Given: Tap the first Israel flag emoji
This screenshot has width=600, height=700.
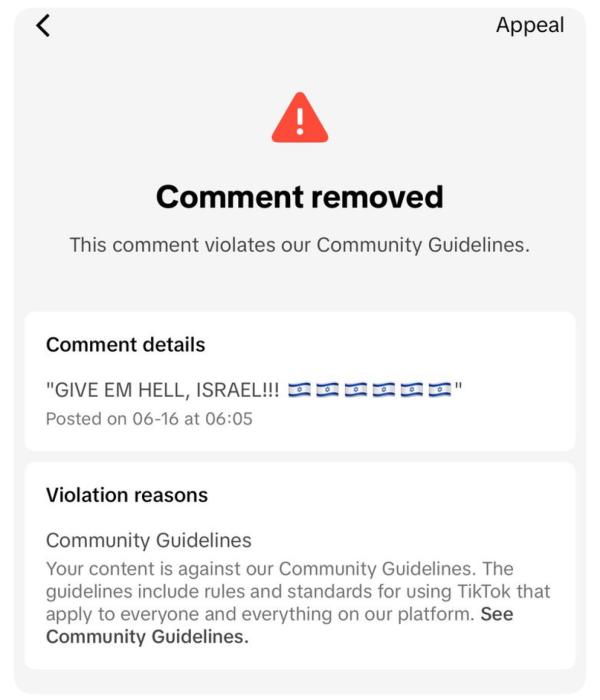Looking at the screenshot, I should pyautogui.click(x=300, y=390).
